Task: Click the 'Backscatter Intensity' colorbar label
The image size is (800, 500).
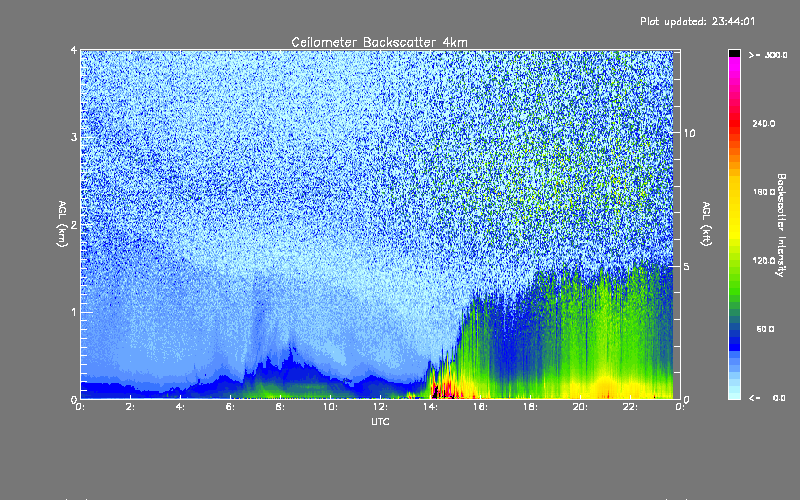Action: click(781, 225)
